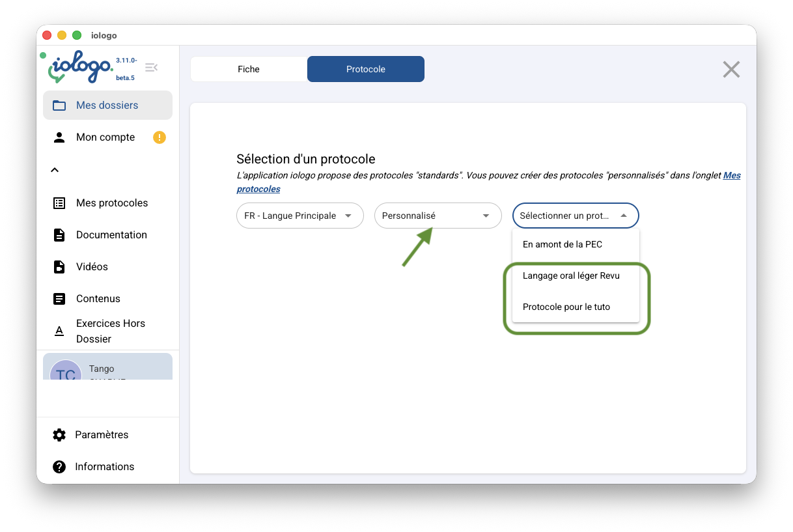
Task: Collapse the sidebar section with chevron
Action: point(55,170)
